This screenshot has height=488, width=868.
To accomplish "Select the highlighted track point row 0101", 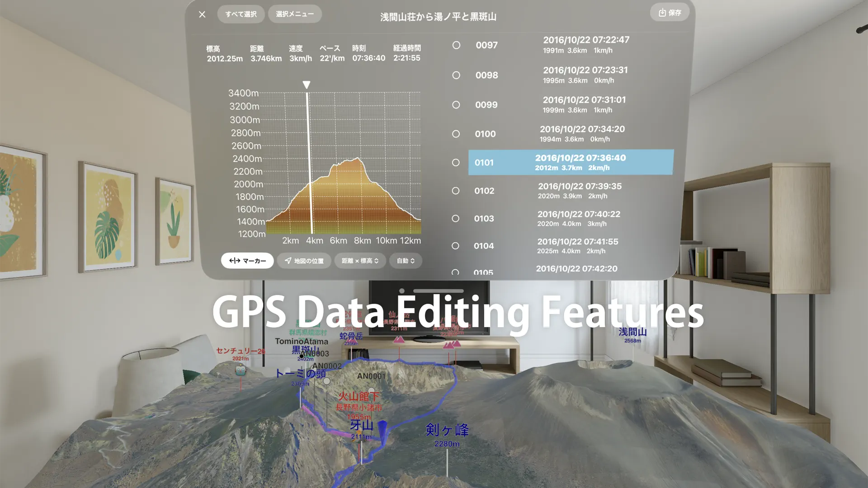I will pyautogui.click(x=571, y=163).
